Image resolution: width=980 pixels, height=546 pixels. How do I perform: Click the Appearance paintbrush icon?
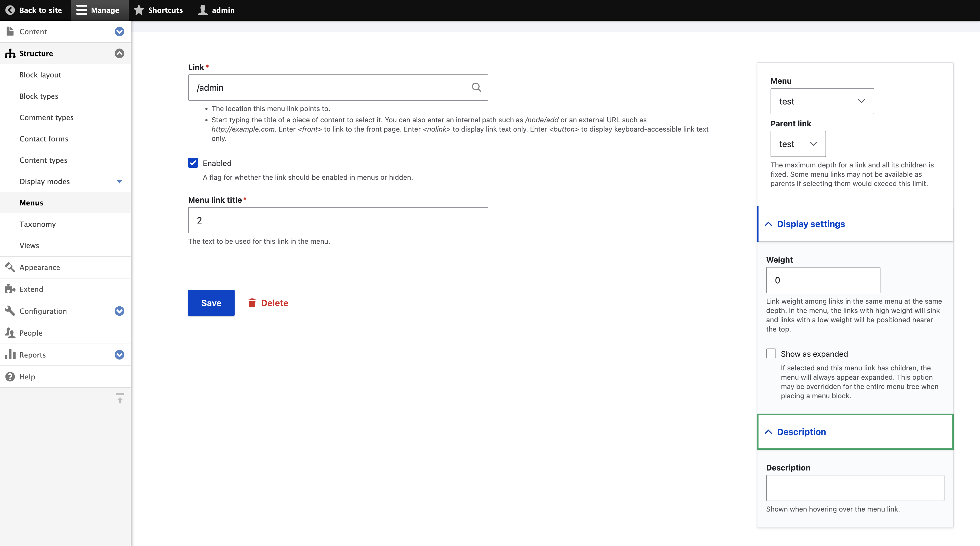click(10, 267)
